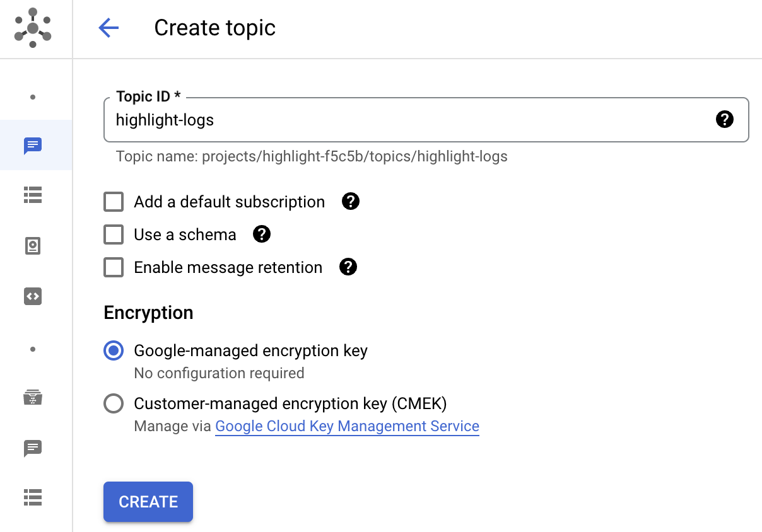Open the highlighted Topics icon in sidebar
Image resolution: width=762 pixels, height=532 pixels.
tap(33, 146)
